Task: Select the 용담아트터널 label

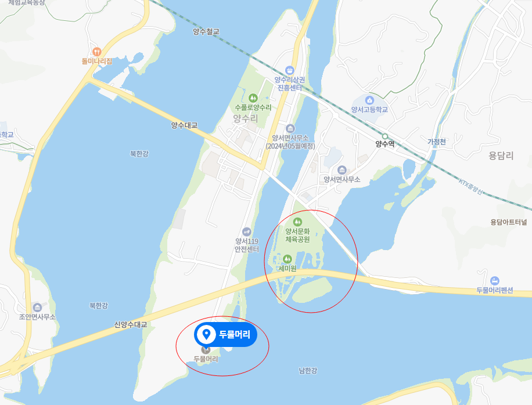Action: coord(509,222)
